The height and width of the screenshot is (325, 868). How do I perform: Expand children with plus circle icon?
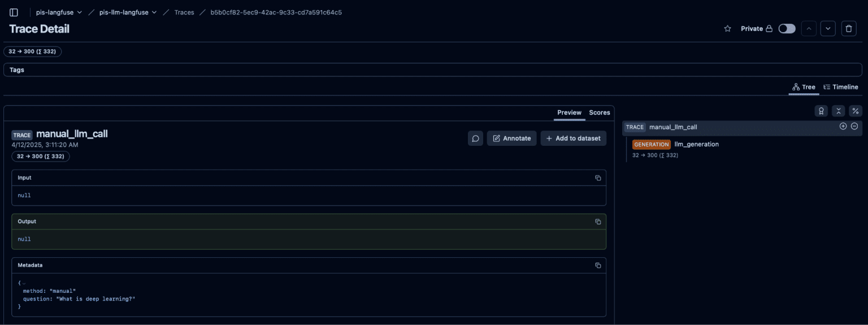[843, 127]
